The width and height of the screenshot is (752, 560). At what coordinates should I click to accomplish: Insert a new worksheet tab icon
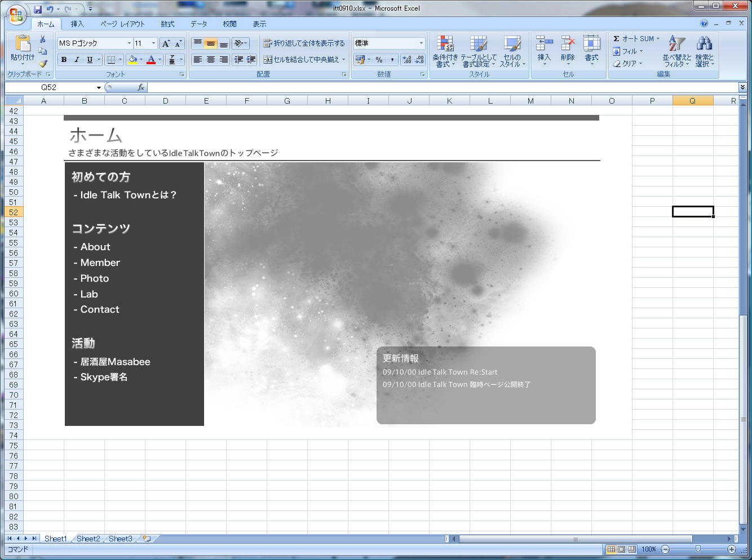[147, 539]
